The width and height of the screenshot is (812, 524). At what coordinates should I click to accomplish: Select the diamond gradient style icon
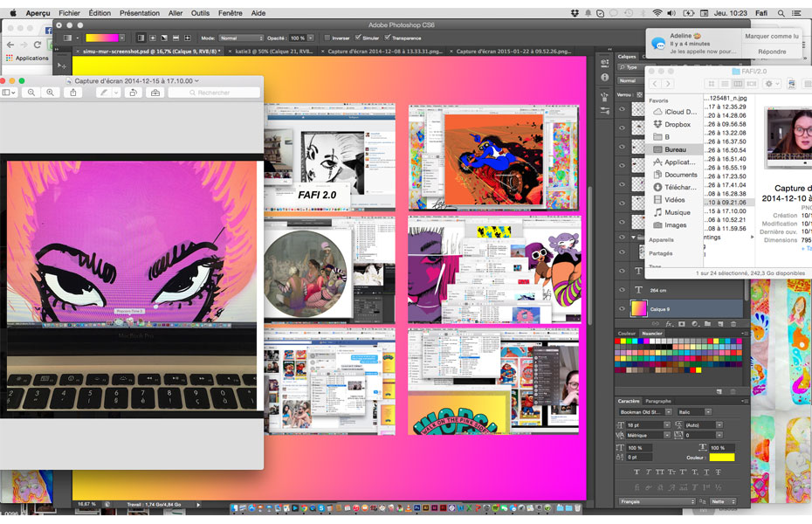(x=188, y=38)
